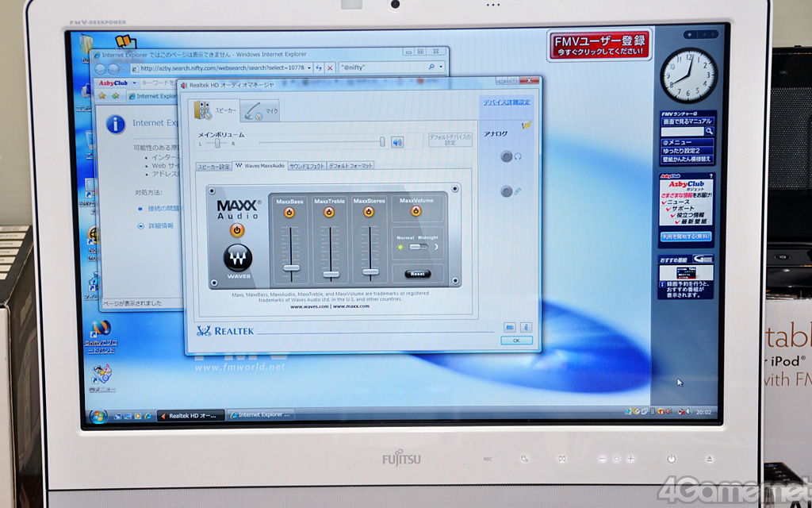Click the main volume slider handle
Screen dimensions: 812x508
(x=382, y=141)
